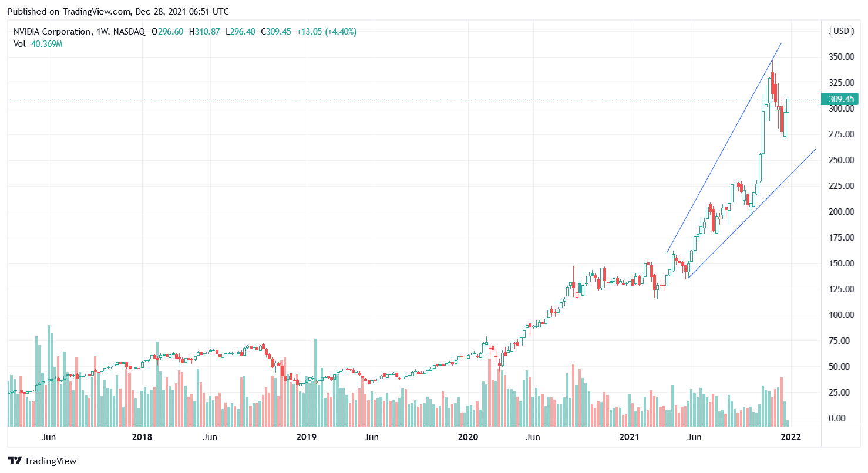The width and height of the screenshot is (868, 473).
Task: Click the 2018 time axis label
Action: click(142, 437)
